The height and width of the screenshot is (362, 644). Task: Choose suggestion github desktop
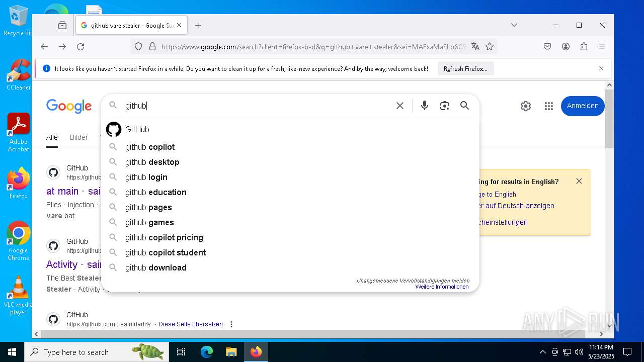tap(290, 162)
